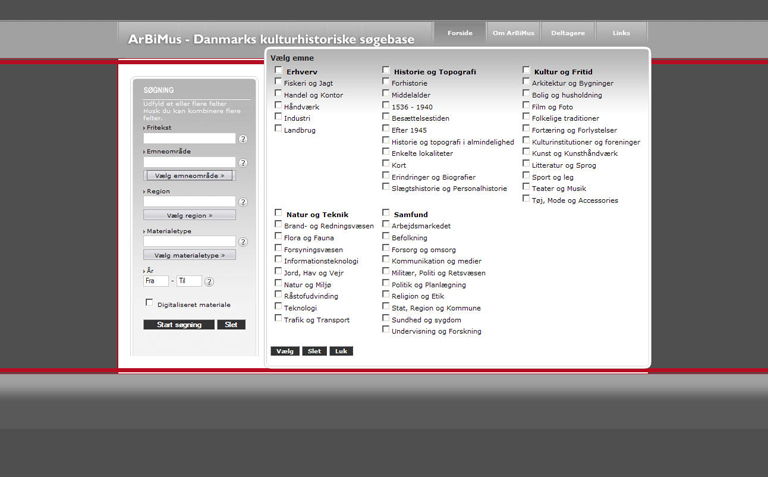The width and height of the screenshot is (768, 477).
Task: Open the Links tab
Action: [x=621, y=33]
